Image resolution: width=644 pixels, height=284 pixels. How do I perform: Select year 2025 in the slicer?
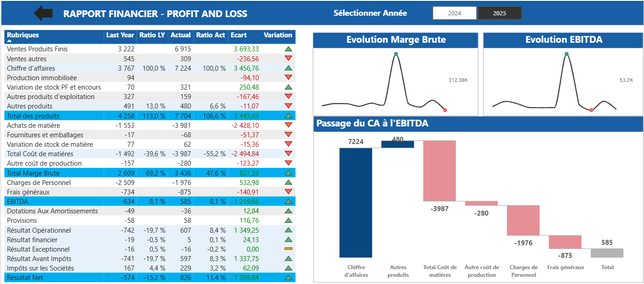pos(499,13)
